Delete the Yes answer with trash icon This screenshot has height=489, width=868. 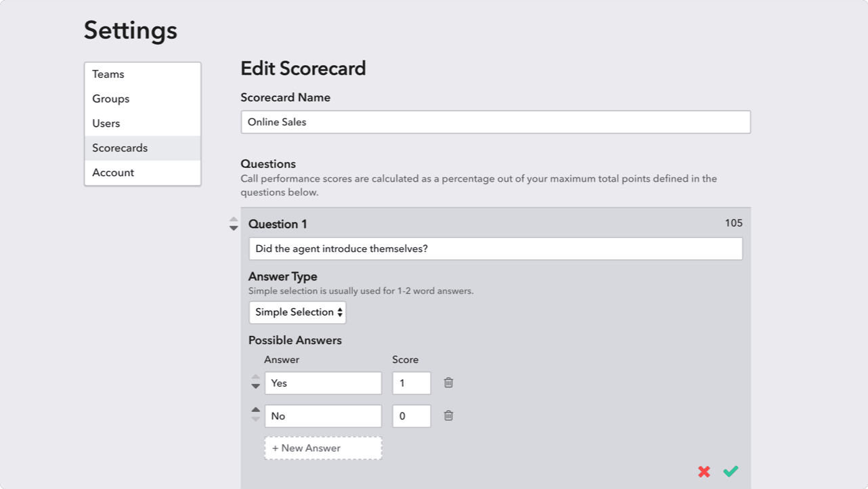coord(448,383)
